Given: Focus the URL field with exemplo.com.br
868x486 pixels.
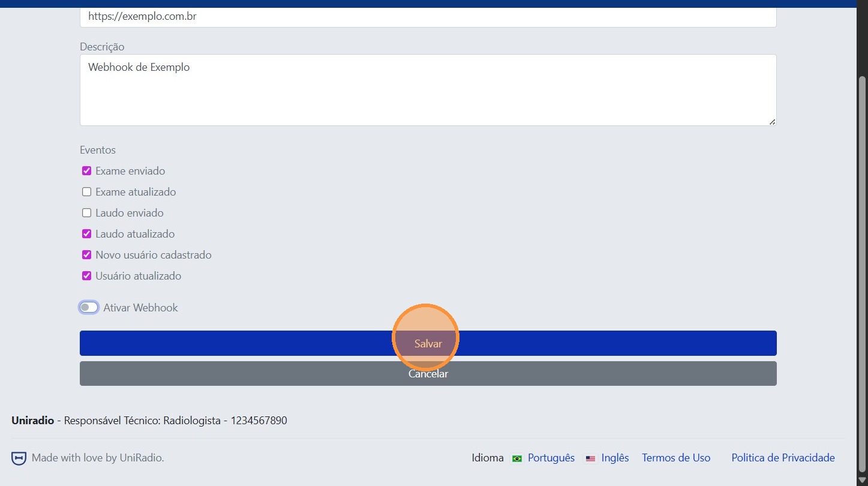Looking at the screenshot, I should (428, 17).
